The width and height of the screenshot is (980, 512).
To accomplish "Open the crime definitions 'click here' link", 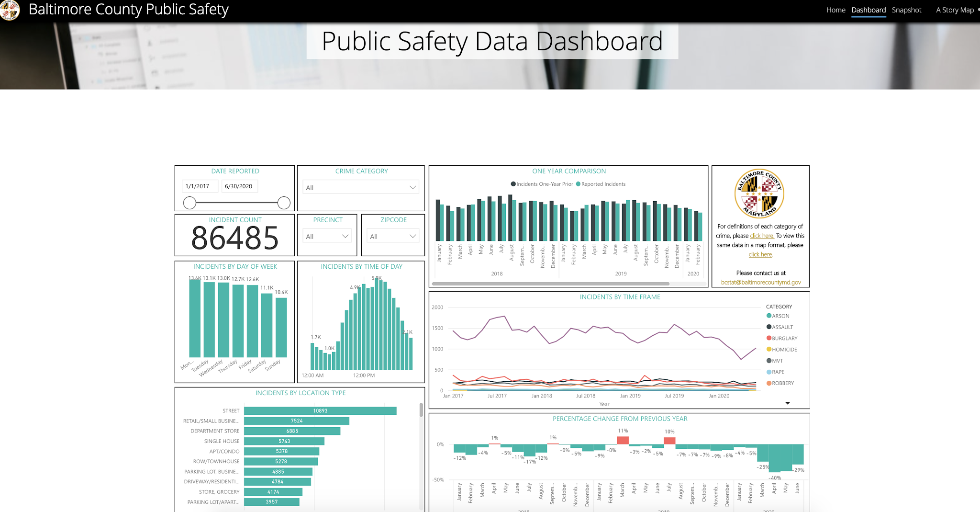I will click(762, 236).
